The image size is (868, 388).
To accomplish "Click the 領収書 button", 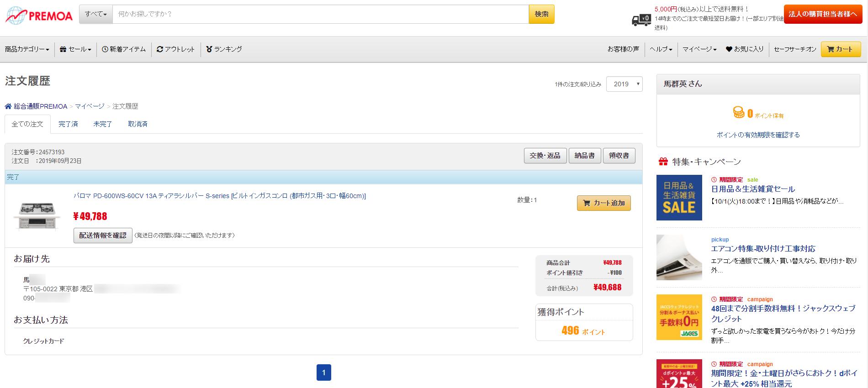I will [x=619, y=156].
